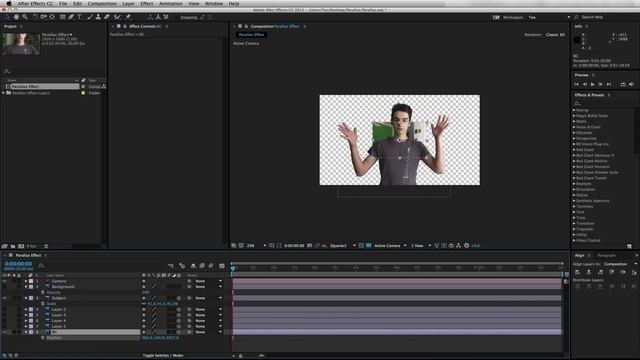This screenshot has width=640, height=360.
Task: Click the current timecode 0:00:00:00 in timeline
Action: tap(18, 264)
